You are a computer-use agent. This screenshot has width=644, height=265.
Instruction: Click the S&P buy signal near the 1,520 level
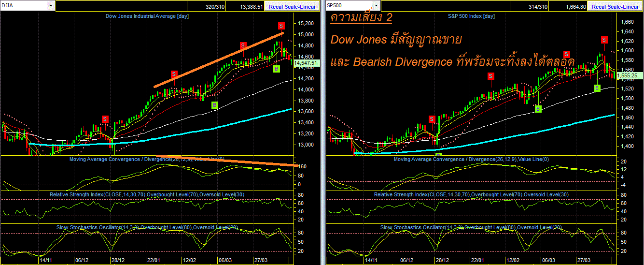click(x=597, y=88)
